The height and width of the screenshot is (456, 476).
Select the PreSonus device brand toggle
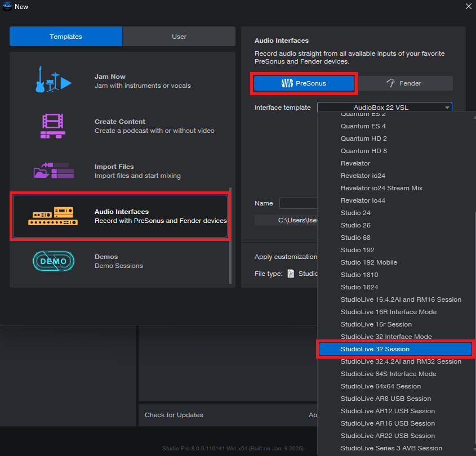[x=304, y=83]
